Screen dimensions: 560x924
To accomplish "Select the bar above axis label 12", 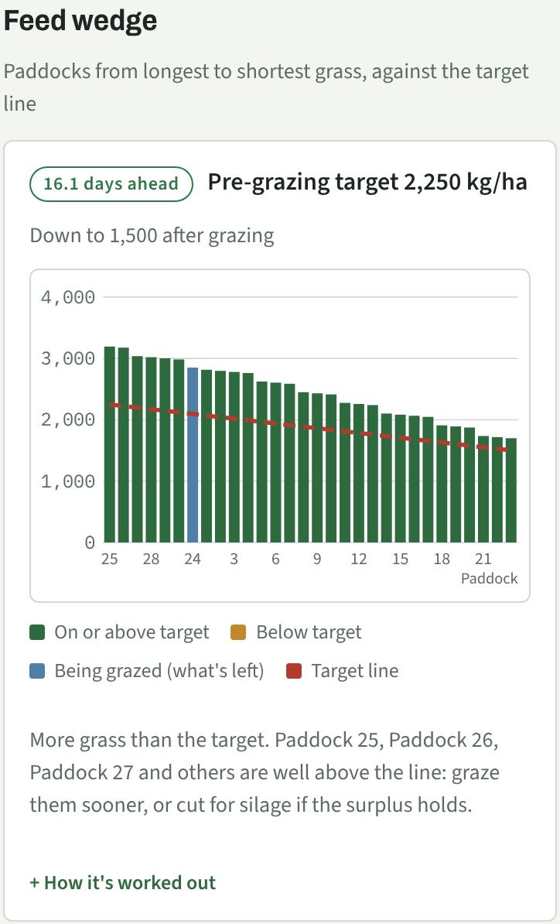I will (x=359, y=473).
